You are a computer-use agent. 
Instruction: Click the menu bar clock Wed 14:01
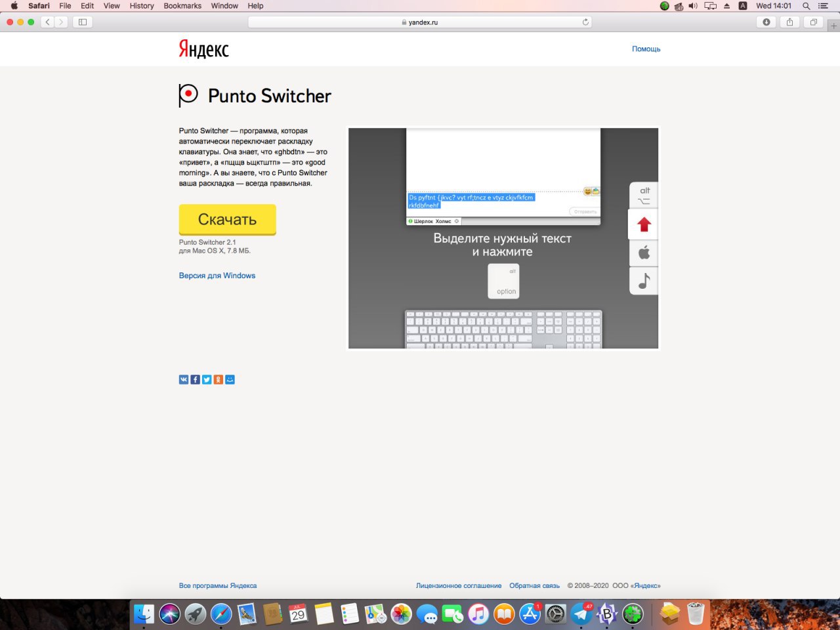point(774,6)
